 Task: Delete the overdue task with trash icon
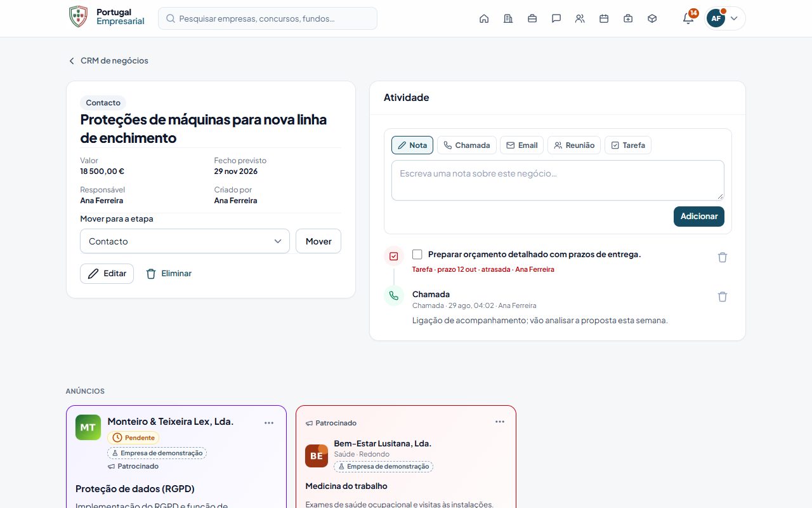pos(723,257)
